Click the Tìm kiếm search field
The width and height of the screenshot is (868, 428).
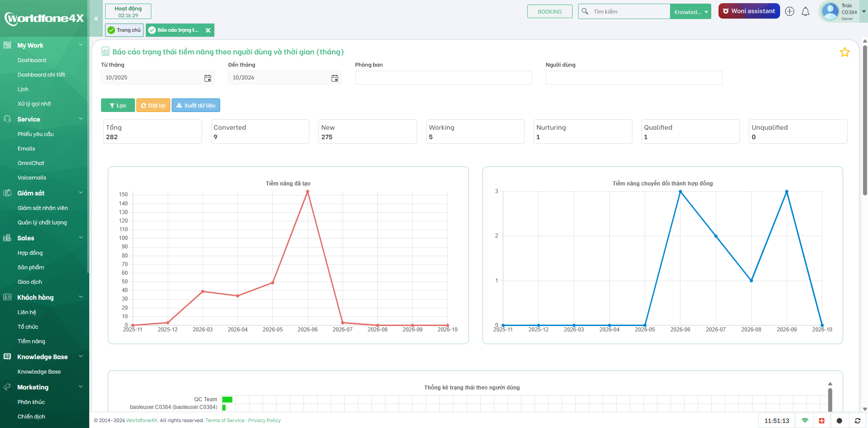630,12
